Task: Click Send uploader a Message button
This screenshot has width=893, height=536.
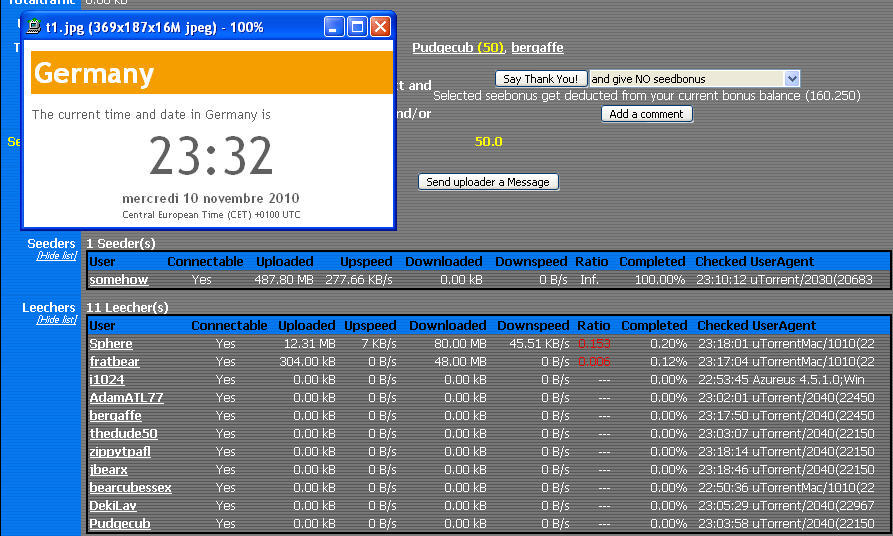Action: (487, 182)
